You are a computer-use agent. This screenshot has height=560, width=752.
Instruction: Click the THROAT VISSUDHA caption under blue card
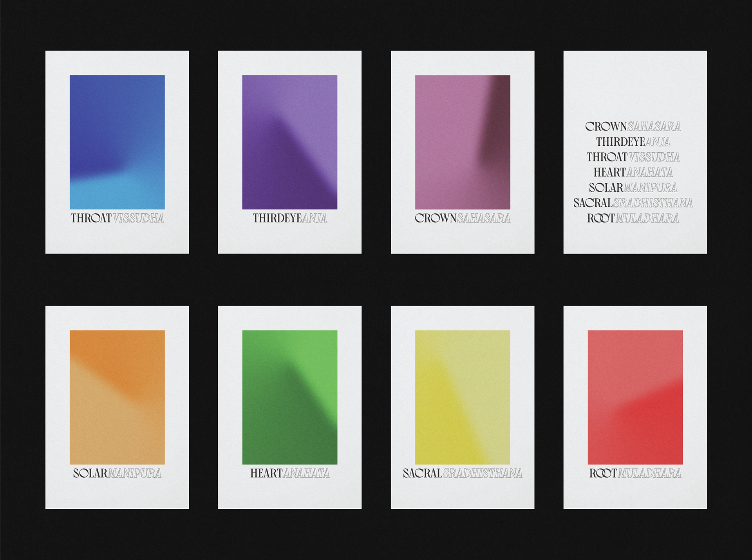point(117,218)
